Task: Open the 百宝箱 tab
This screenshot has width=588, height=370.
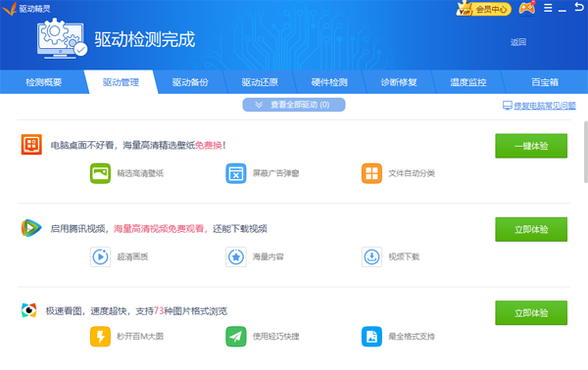Action: [545, 82]
